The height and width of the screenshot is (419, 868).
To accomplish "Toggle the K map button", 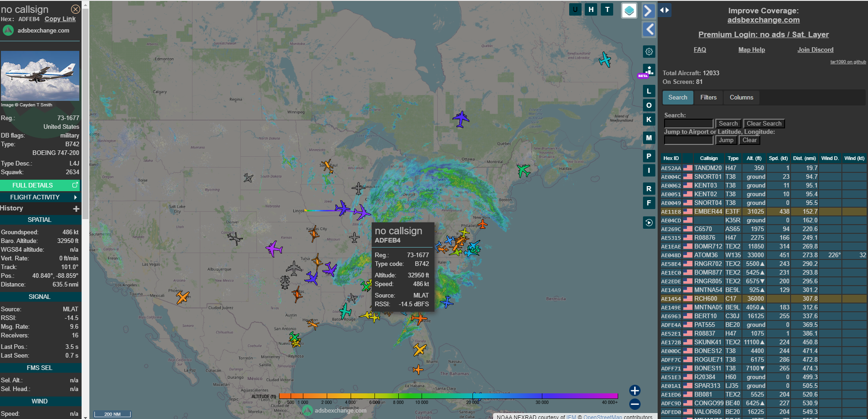I will tap(649, 119).
